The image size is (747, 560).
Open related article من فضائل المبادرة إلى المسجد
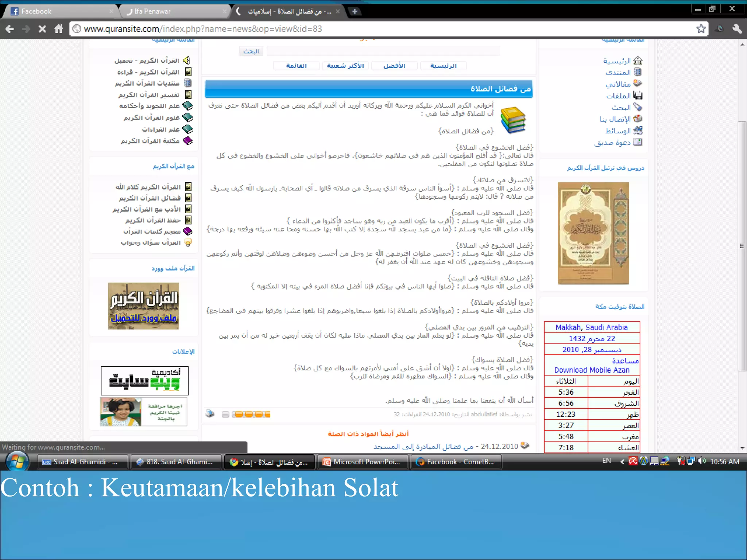[423, 446]
